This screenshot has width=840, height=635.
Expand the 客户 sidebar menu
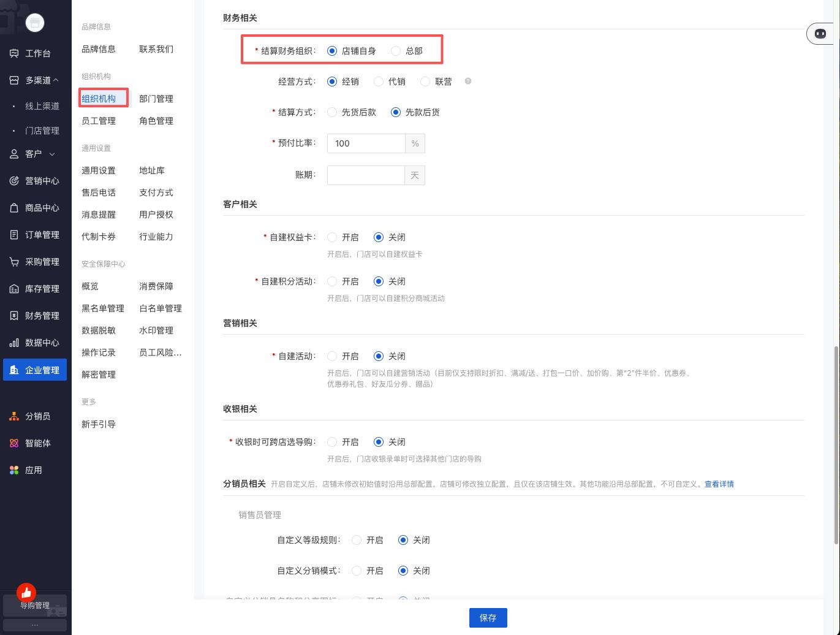pyautogui.click(x=52, y=154)
